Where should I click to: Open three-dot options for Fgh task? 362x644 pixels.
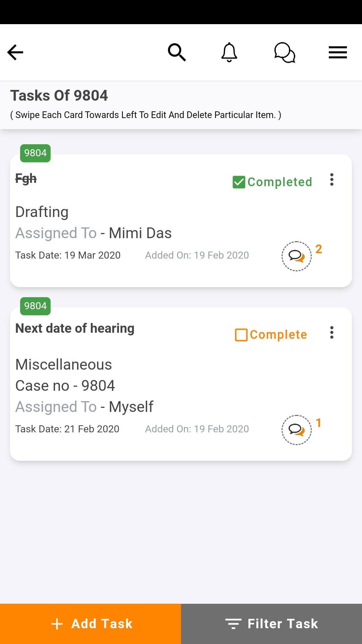(332, 180)
